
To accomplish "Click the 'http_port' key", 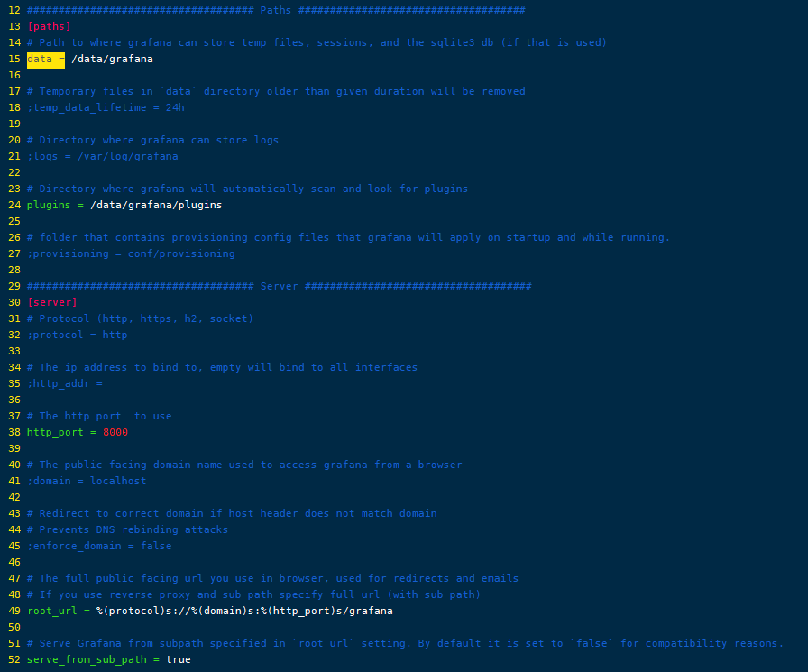I will (x=55, y=432).
